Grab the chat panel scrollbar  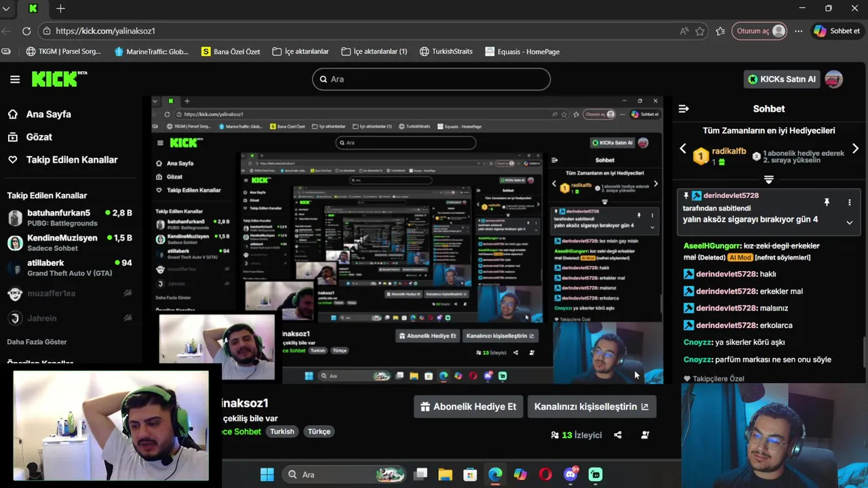point(865,352)
